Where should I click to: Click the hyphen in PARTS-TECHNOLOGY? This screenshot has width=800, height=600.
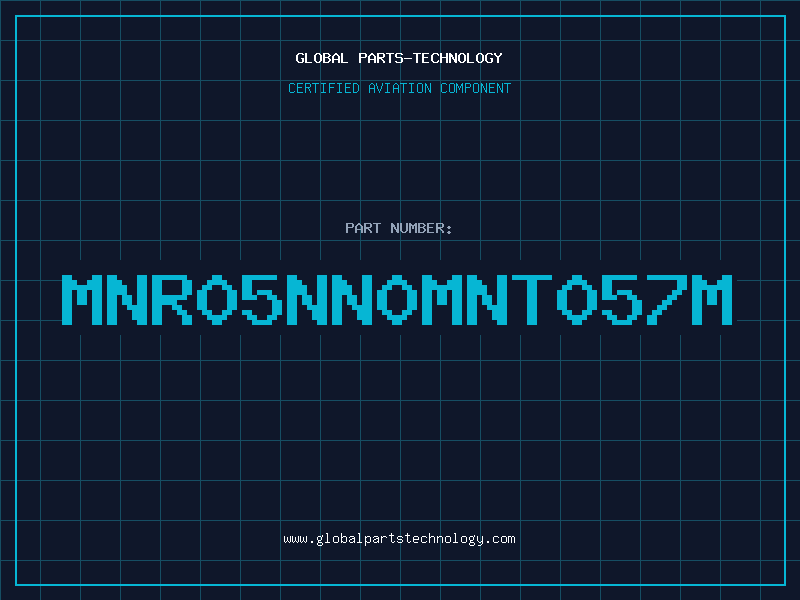tap(407, 58)
